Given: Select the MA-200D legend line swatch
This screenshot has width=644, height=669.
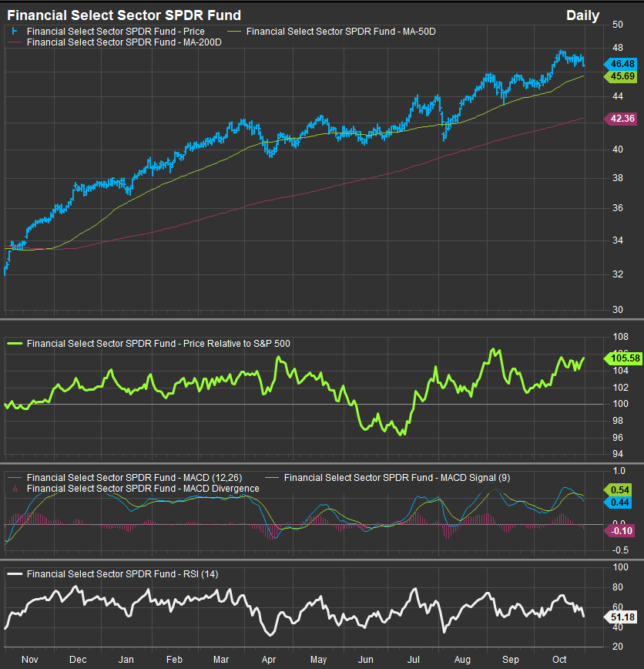Looking at the screenshot, I should pyautogui.click(x=15, y=42).
